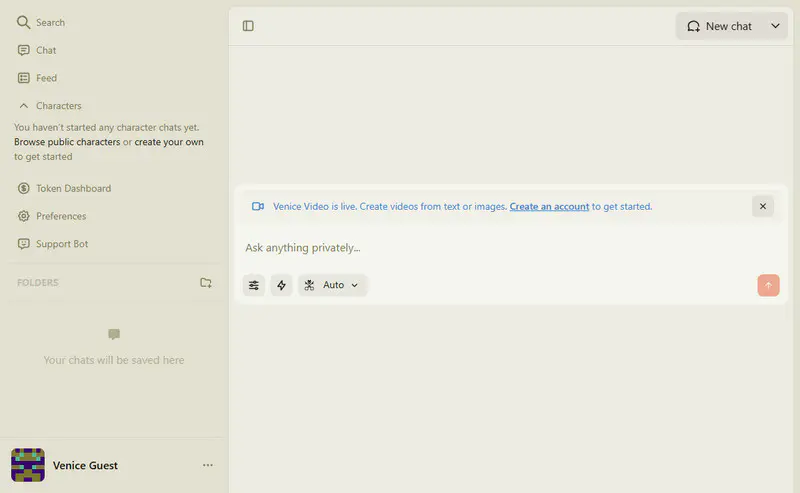Create a new folder with folder-plus icon

(x=206, y=283)
